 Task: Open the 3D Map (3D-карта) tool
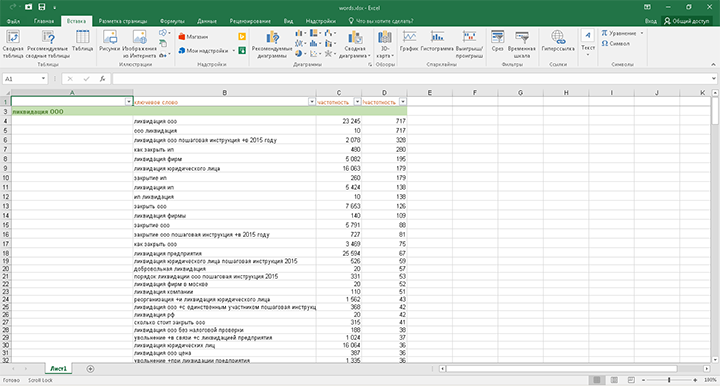click(385, 44)
